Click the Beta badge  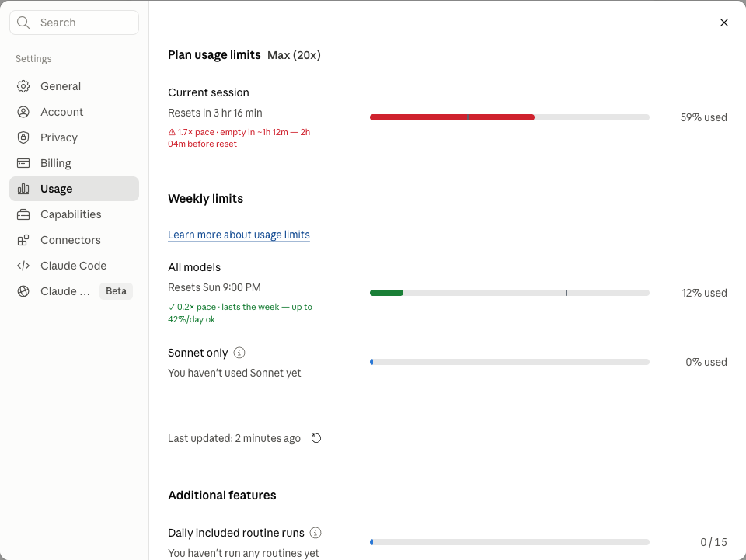pyautogui.click(x=116, y=291)
